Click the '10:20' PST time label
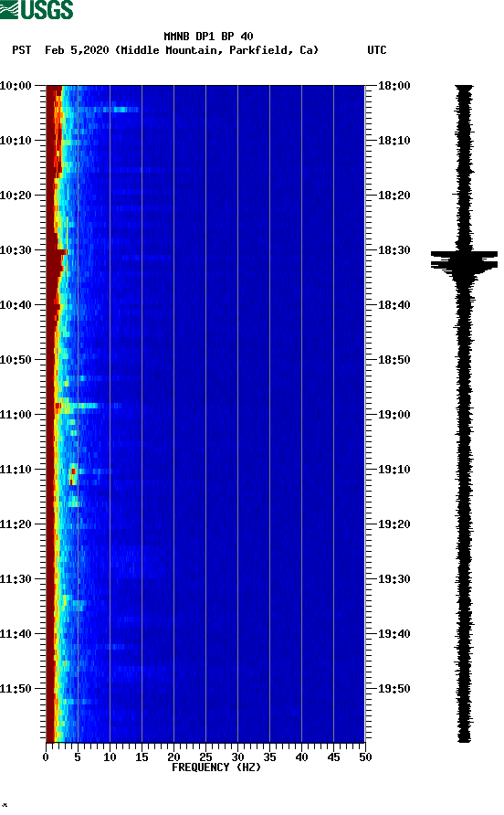 tap(16, 196)
